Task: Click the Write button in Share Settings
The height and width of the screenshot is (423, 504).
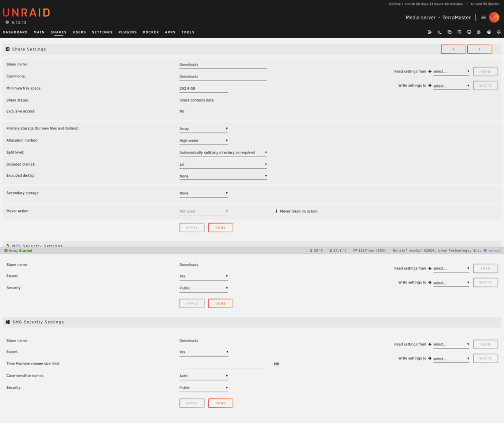Action: coord(485,86)
